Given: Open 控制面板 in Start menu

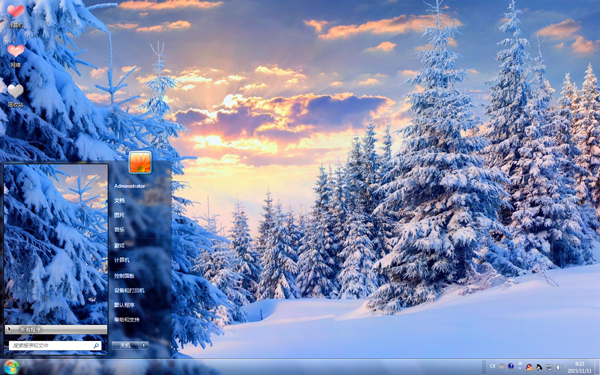Looking at the screenshot, I should 124,276.
